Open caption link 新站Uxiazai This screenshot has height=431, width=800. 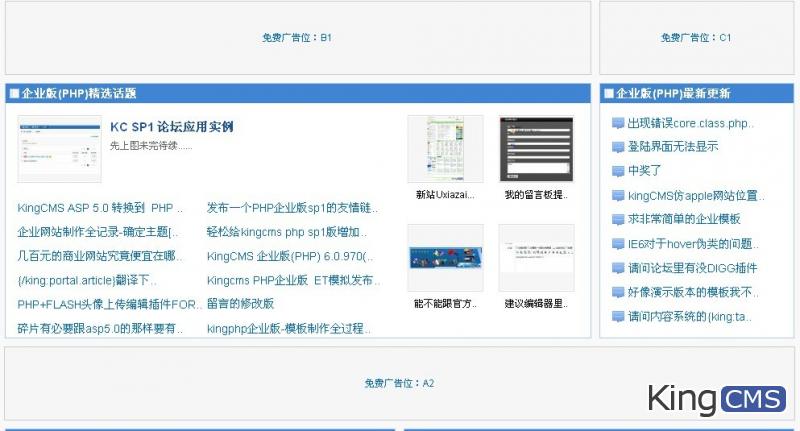445,194
